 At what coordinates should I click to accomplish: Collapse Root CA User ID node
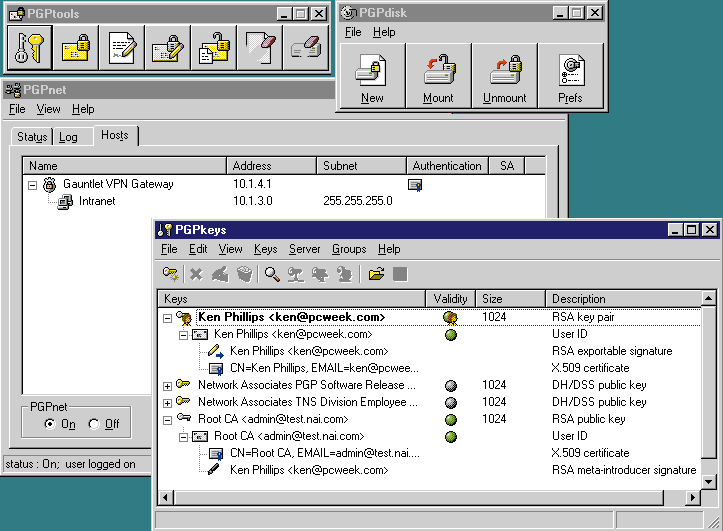183,437
